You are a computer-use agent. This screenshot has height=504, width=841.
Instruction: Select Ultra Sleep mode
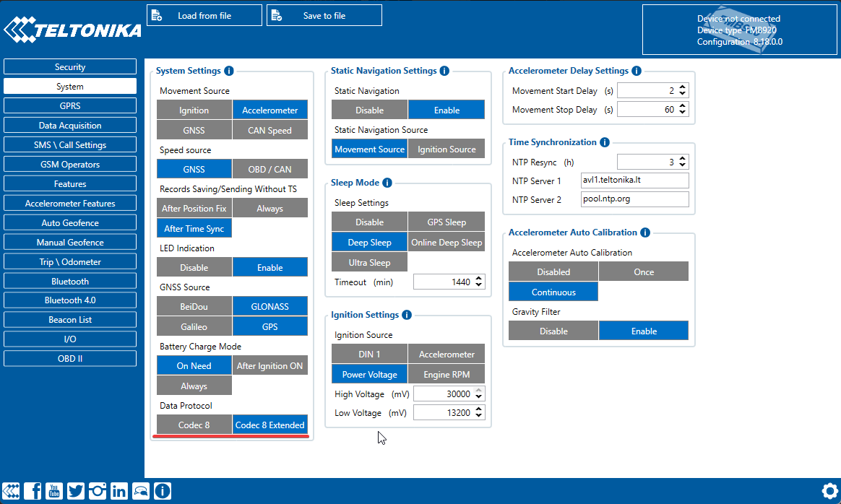(369, 263)
